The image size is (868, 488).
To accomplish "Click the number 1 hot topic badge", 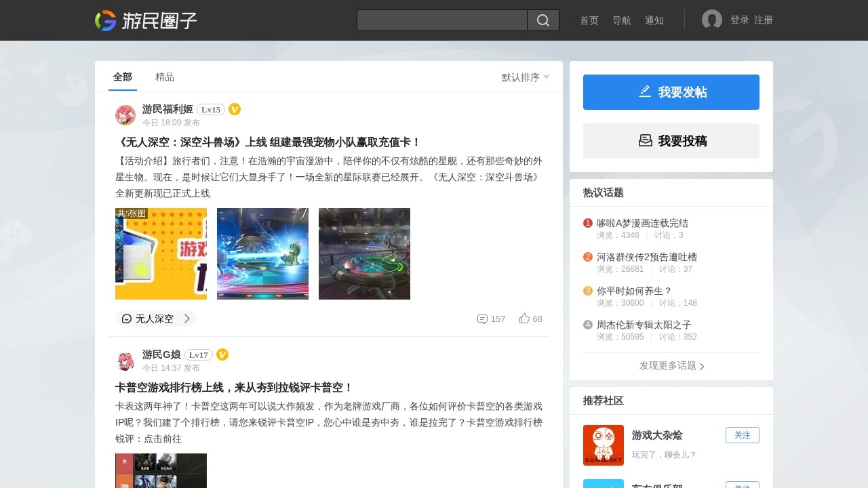I will [588, 223].
